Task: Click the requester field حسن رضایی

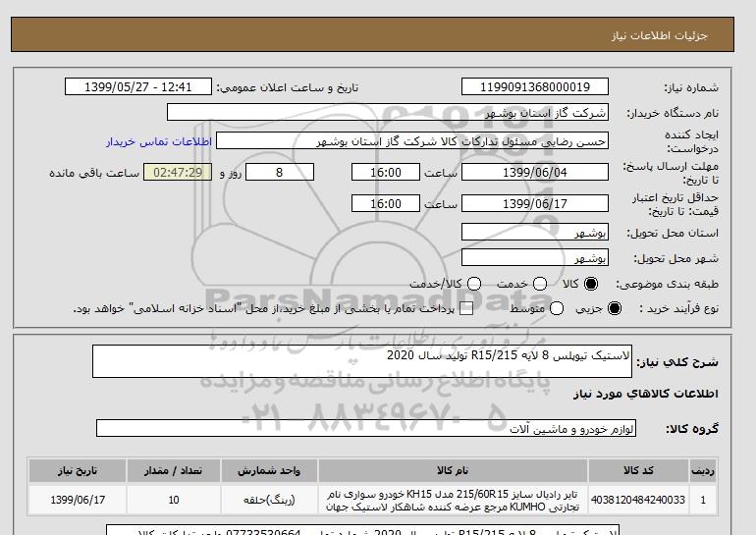Action: 412,141
